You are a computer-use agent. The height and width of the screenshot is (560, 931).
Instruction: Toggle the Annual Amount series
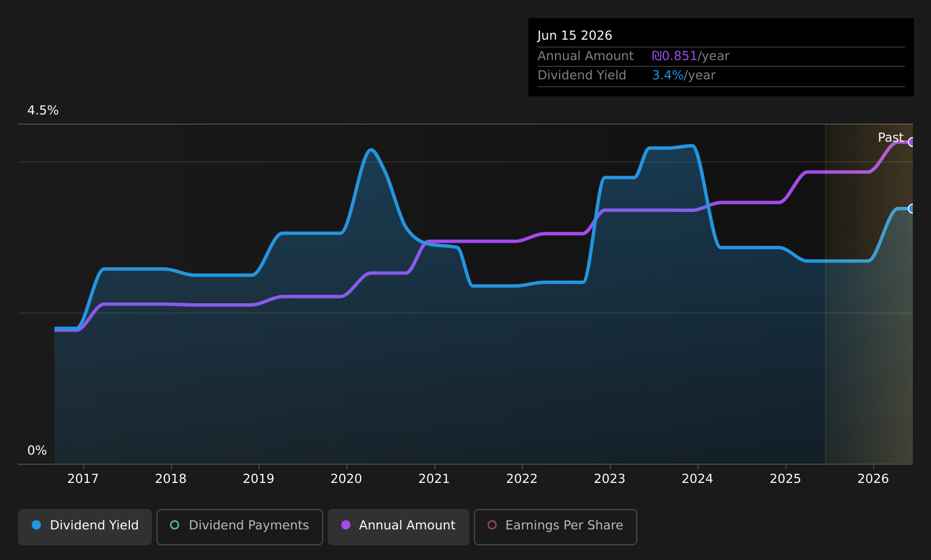[399, 527]
